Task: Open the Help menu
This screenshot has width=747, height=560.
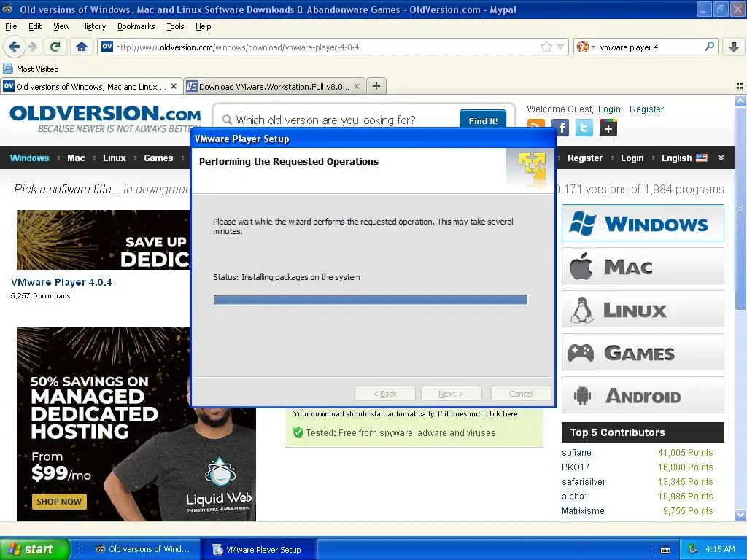Action: 203,26
